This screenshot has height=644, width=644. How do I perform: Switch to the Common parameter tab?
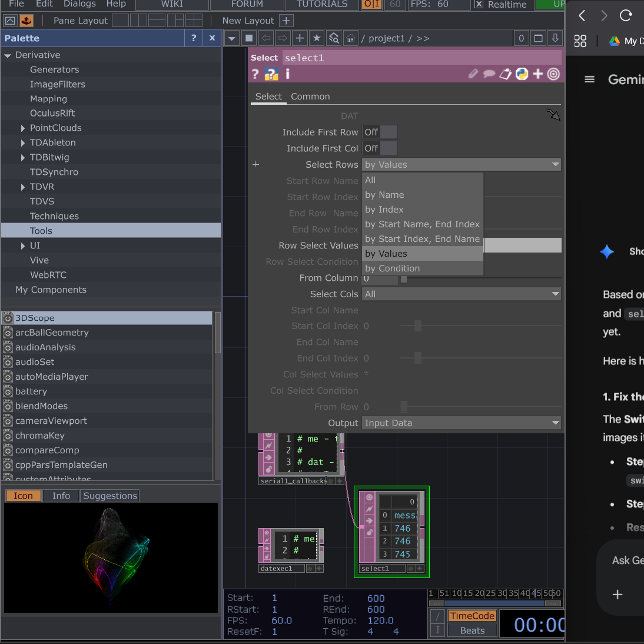[310, 97]
